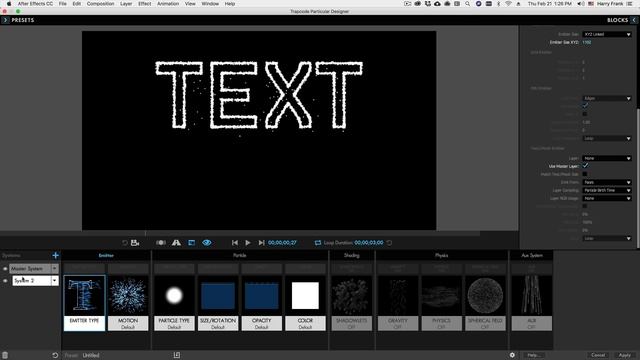Viewport: 640px width, 360px height.
Task: Edit the Loop Duration timecode value
Action: coord(369,243)
